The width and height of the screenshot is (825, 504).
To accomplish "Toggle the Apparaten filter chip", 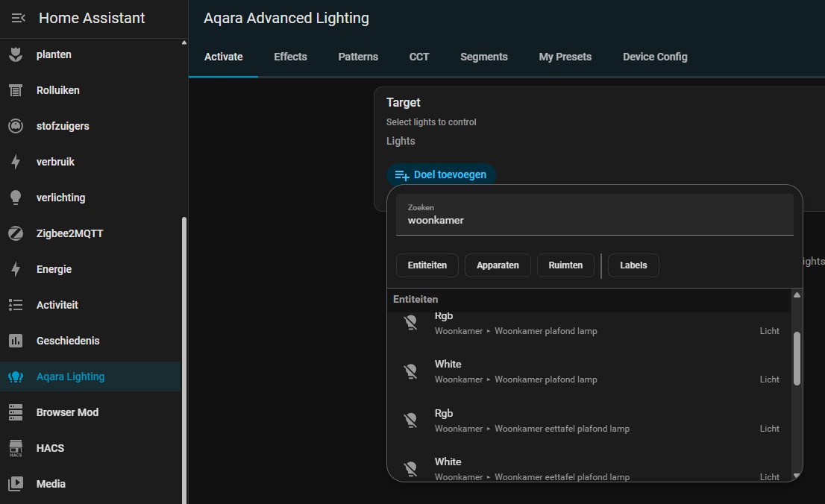I will tap(498, 265).
